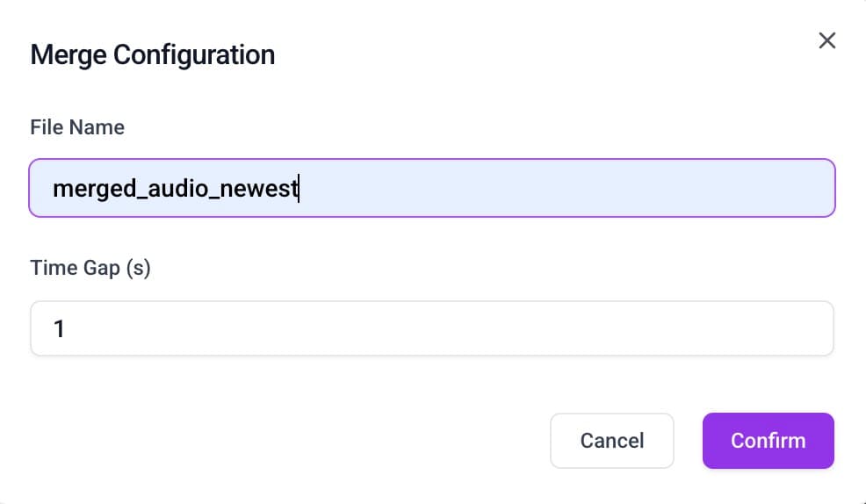Click the value "1" in Time Gap

point(60,329)
